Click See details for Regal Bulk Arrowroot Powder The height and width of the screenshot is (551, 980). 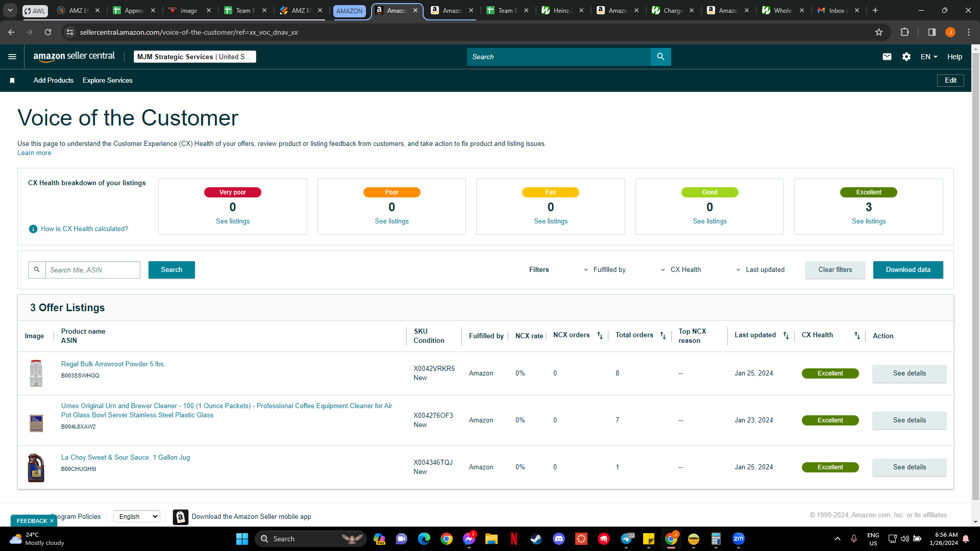pyautogui.click(x=910, y=373)
